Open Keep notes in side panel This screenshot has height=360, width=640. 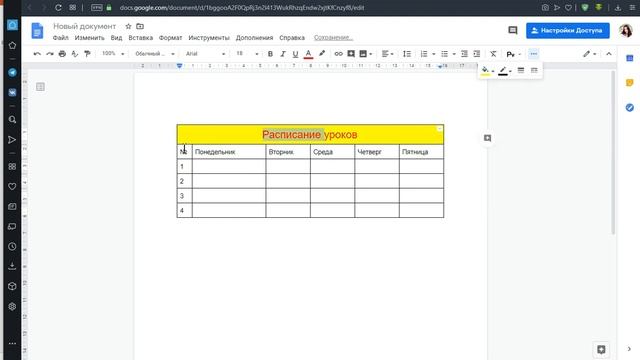[x=630, y=82]
